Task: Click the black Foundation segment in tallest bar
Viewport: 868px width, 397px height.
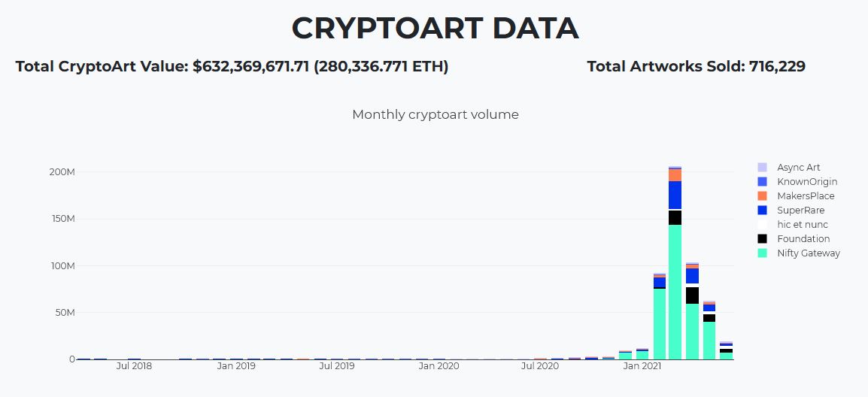Action: [675, 217]
